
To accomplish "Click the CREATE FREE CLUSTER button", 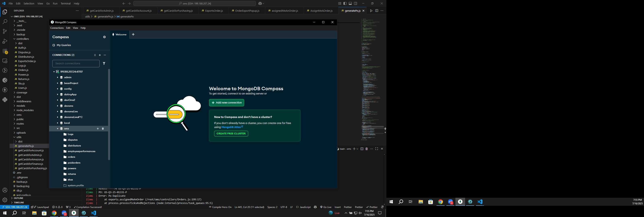I will point(231,134).
